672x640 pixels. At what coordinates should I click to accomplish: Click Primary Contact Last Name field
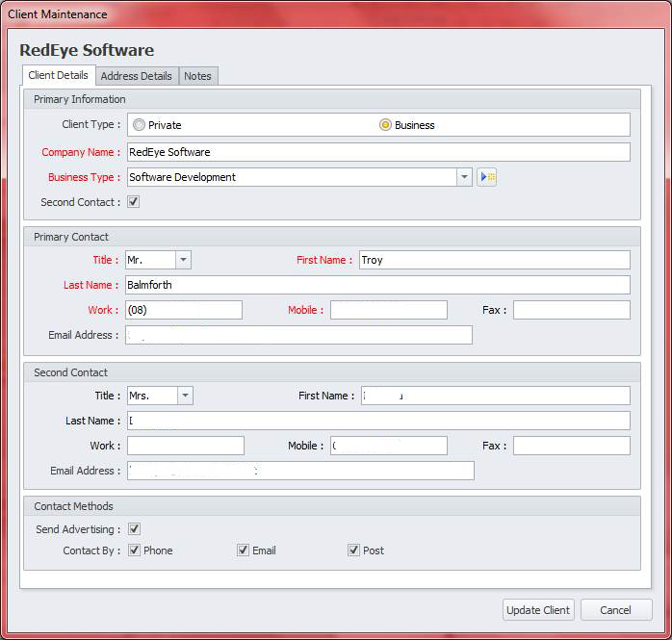pyautogui.click(x=377, y=285)
